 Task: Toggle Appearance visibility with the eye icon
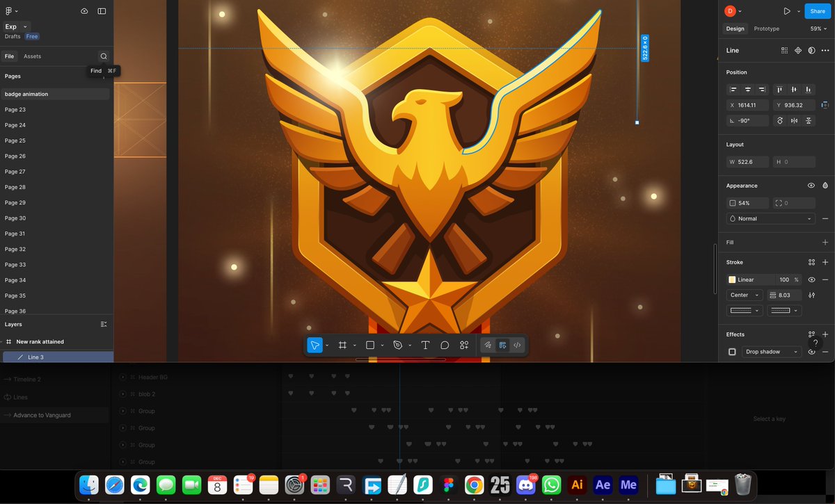pos(811,186)
